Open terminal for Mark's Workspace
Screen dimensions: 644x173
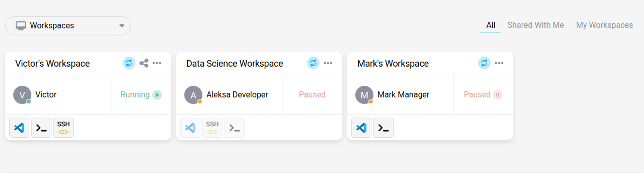[x=383, y=128]
